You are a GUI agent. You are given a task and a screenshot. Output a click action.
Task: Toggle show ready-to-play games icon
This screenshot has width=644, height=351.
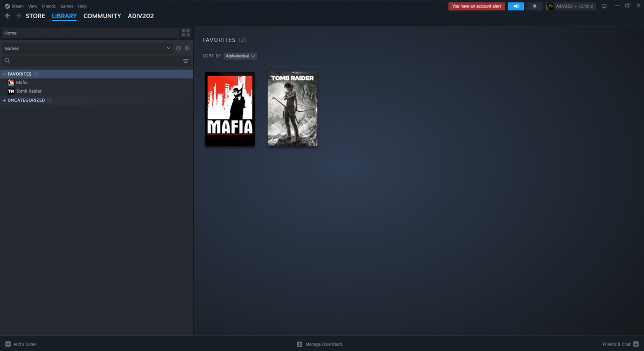[187, 48]
